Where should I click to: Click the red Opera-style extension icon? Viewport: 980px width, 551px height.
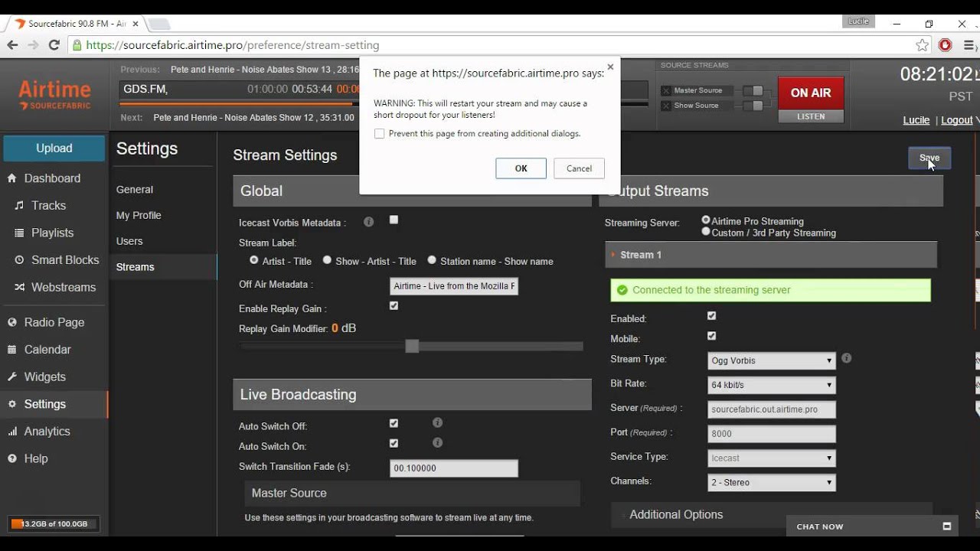pos(945,45)
